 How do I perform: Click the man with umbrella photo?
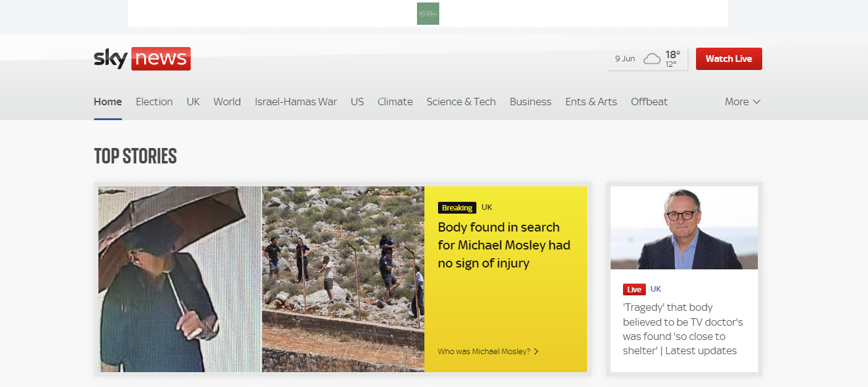[x=179, y=279]
